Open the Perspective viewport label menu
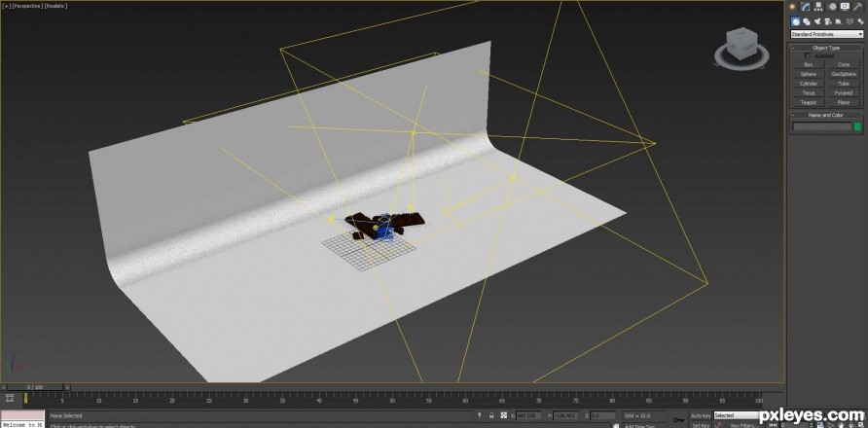 point(27,6)
